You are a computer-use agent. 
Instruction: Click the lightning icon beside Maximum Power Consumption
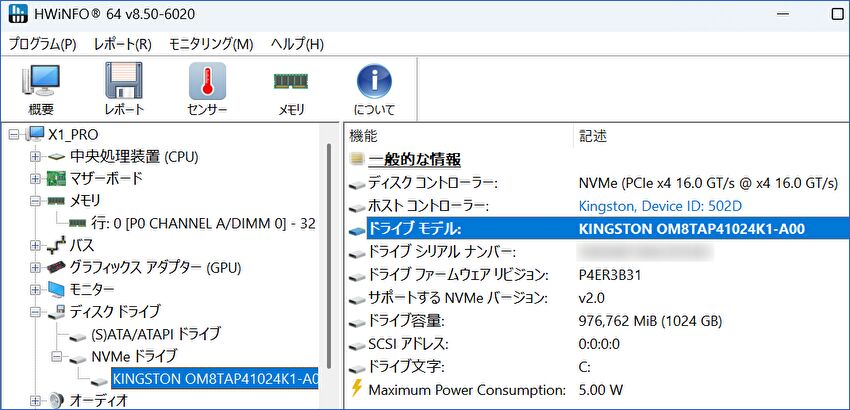(x=356, y=388)
